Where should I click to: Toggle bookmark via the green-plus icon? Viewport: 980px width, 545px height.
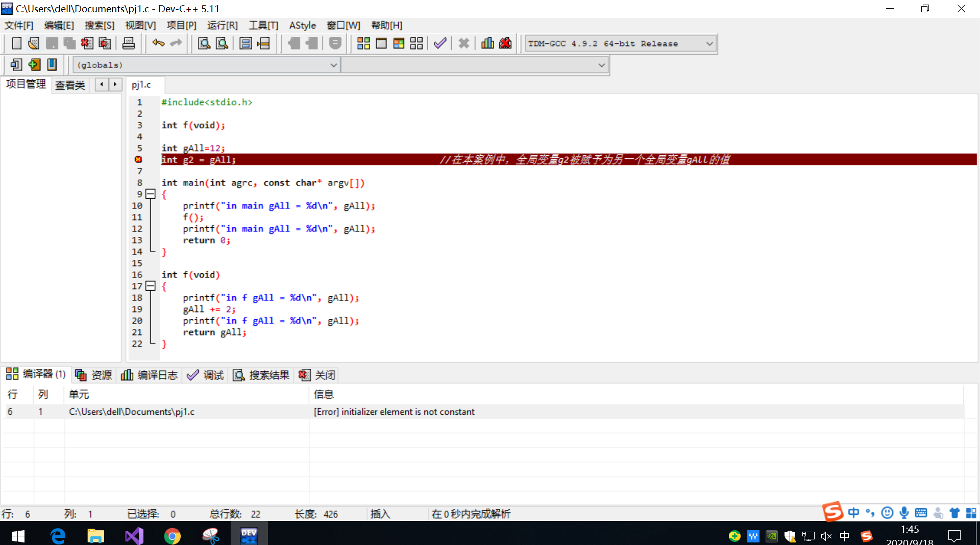[34, 65]
